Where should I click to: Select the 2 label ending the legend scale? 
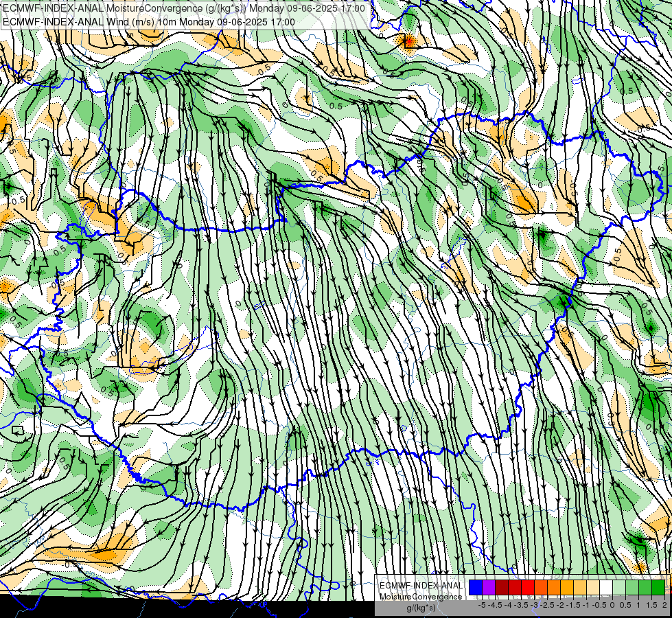tap(664, 605)
